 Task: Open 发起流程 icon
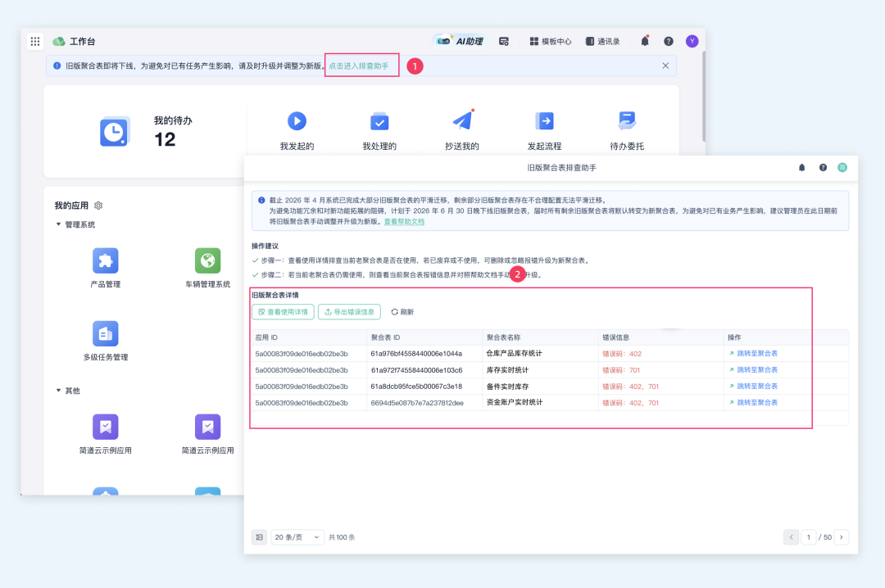point(545,120)
